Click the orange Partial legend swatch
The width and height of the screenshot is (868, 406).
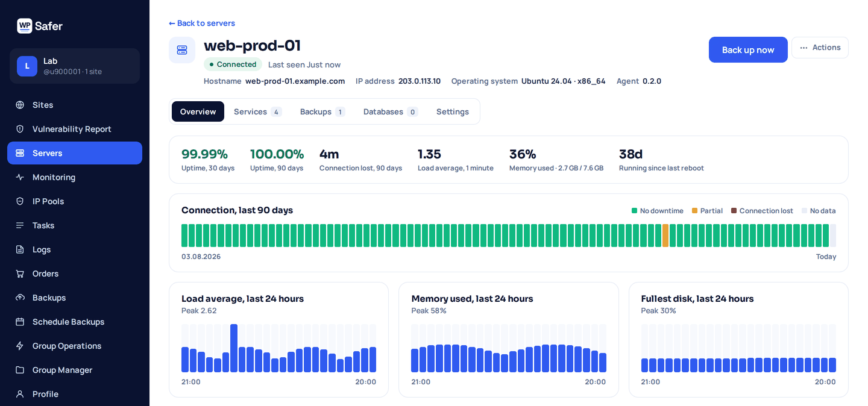click(x=694, y=211)
